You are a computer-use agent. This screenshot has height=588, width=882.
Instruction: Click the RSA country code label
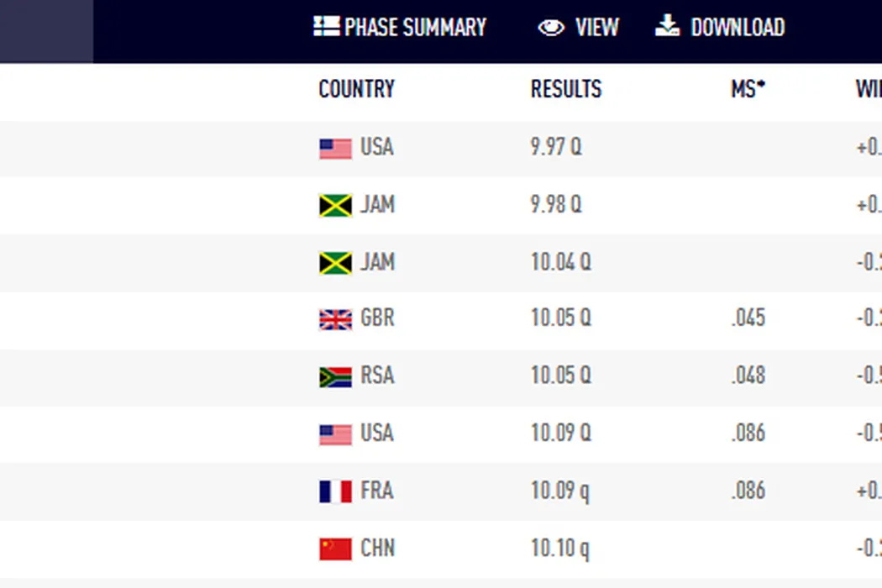(x=377, y=375)
